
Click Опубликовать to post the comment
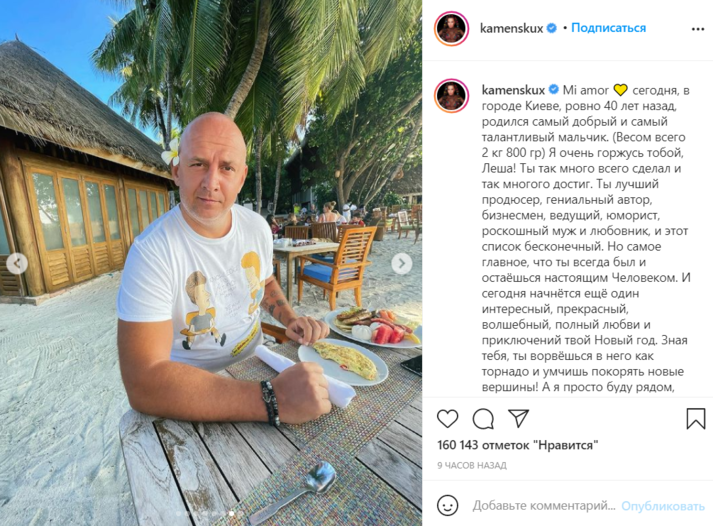point(663,506)
